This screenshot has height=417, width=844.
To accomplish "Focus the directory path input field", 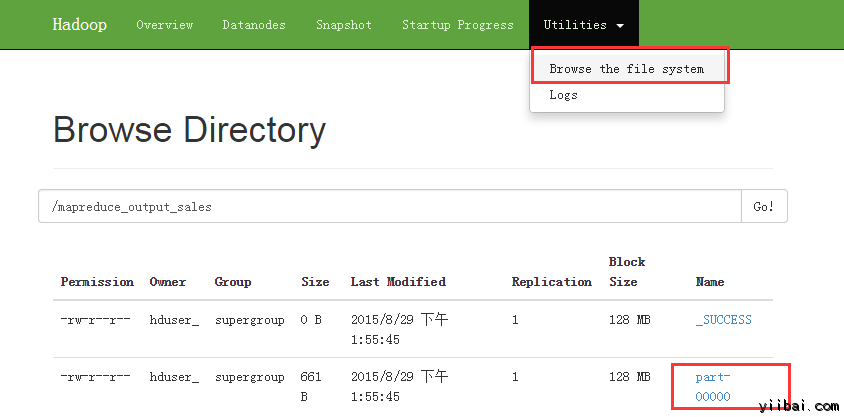I will (389, 207).
